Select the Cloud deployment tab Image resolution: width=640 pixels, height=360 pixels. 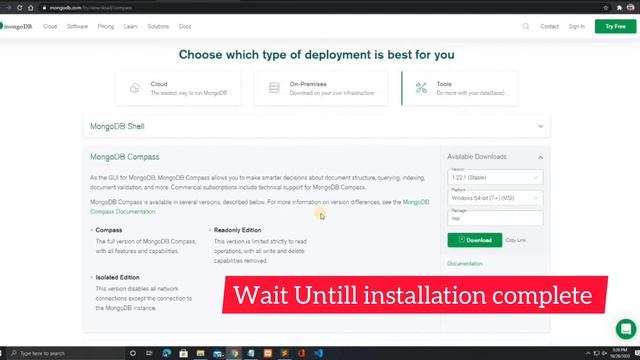pyautogui.click(x=178, y=88)
